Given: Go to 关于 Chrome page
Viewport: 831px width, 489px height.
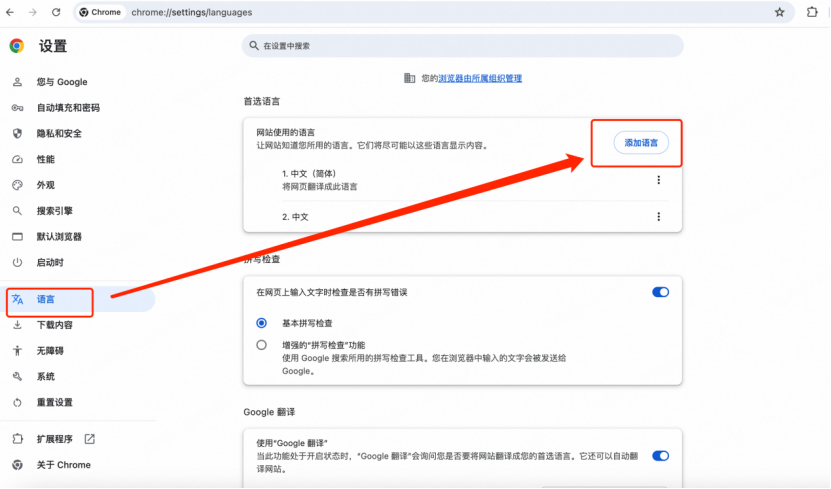Looking at the screenshot, I should coord(64,465).
